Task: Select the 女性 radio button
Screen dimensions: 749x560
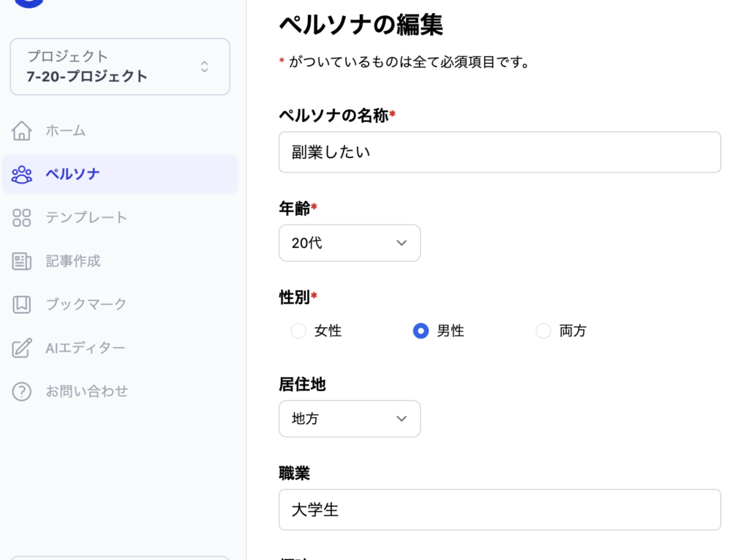Action: coord(298,331)
